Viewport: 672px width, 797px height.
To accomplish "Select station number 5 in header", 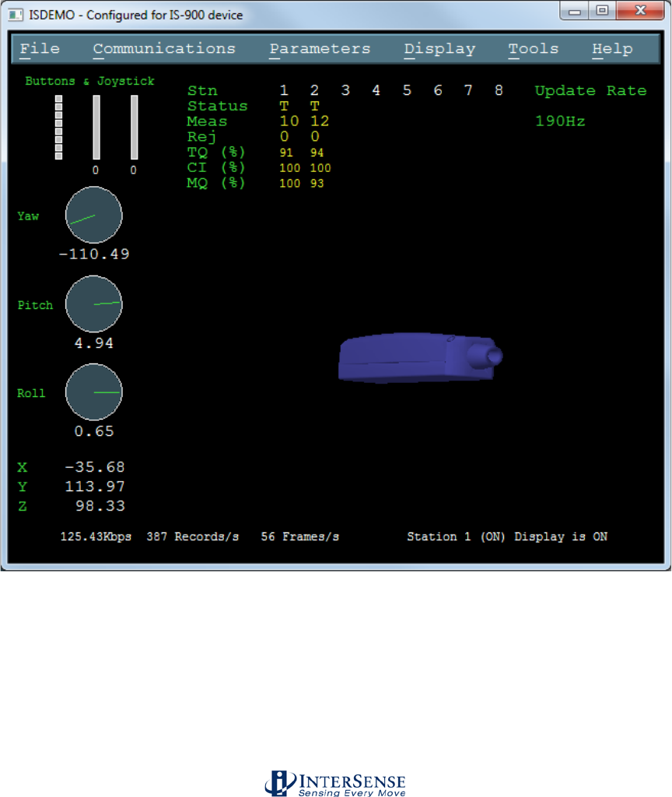I will [x=407, y=90].
